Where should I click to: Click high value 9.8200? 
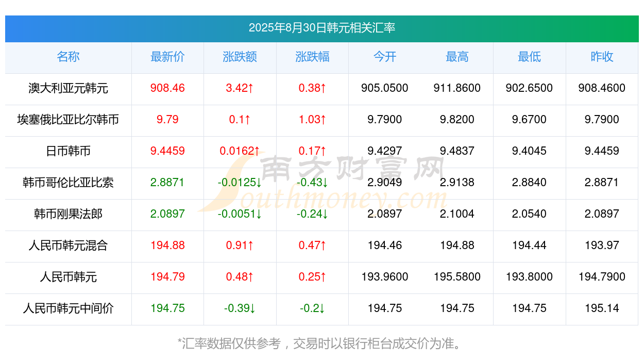(457, 120)
